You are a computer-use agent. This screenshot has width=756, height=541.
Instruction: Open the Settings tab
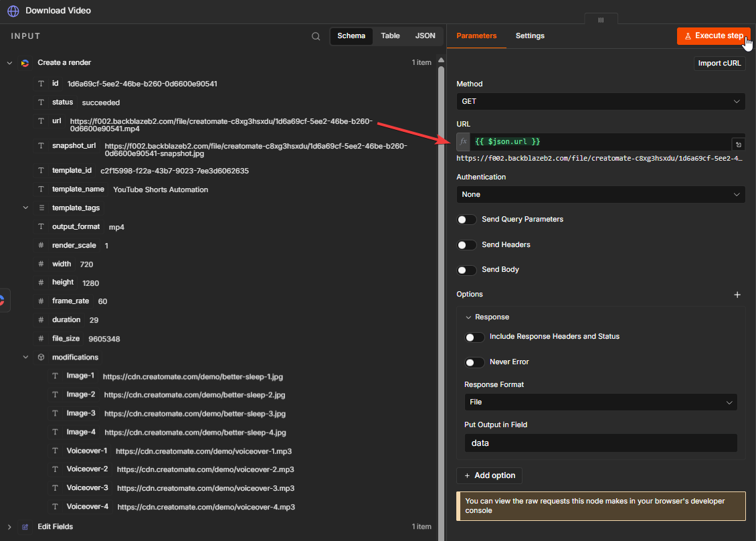[x=530, y=36]
